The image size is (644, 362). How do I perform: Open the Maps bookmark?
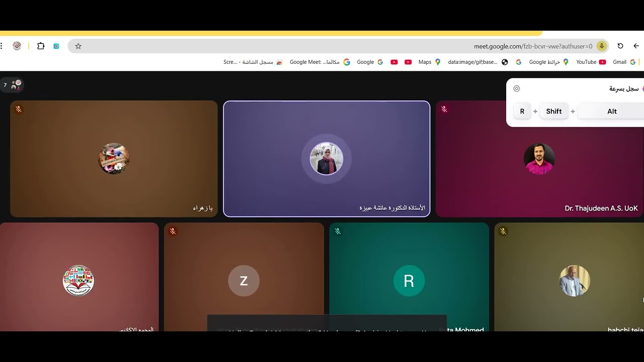[x=429, y=62]
